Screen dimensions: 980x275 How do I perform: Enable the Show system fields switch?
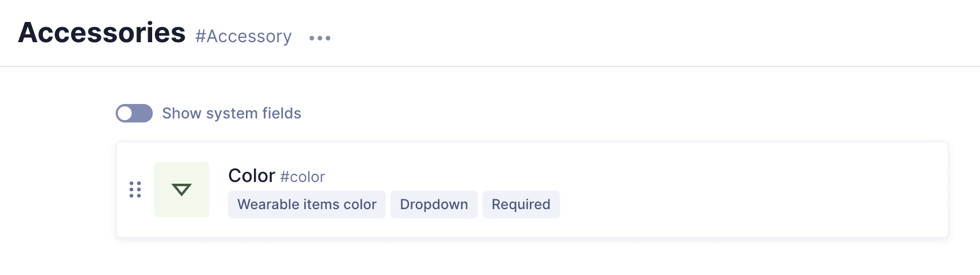pos(134,113)
